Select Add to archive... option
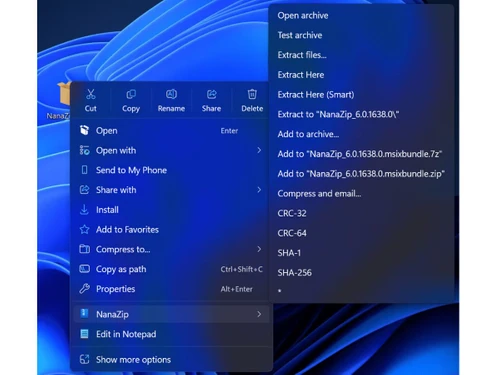Screen dimensions: 500x375 [361, 134]
